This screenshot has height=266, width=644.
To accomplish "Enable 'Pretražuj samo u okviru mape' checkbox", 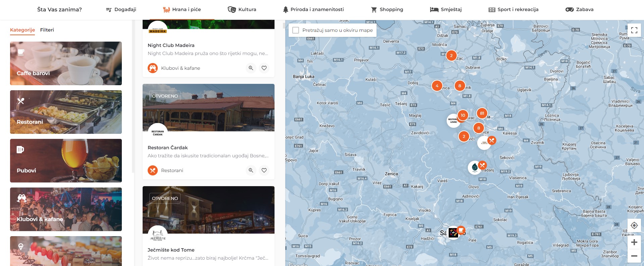I will [296, 30].
